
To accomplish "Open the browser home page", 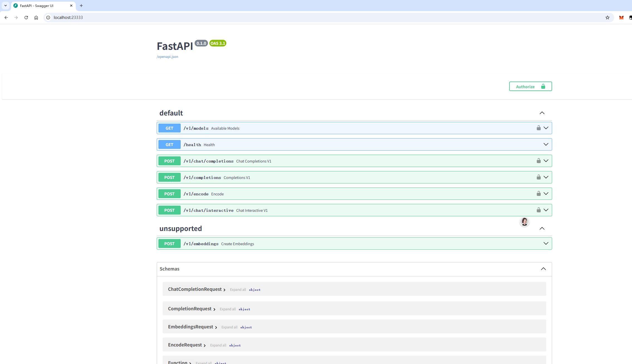I will [x=36, y=18].
